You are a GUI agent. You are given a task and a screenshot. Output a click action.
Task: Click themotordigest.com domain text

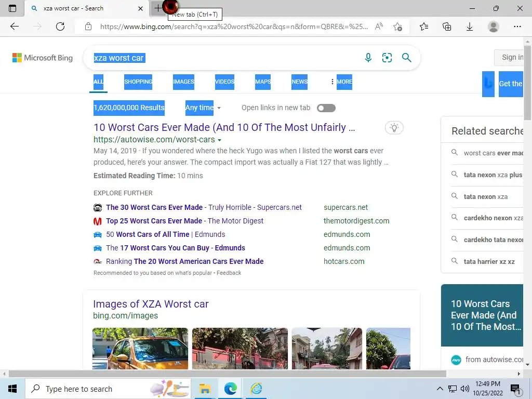(356, 221)
